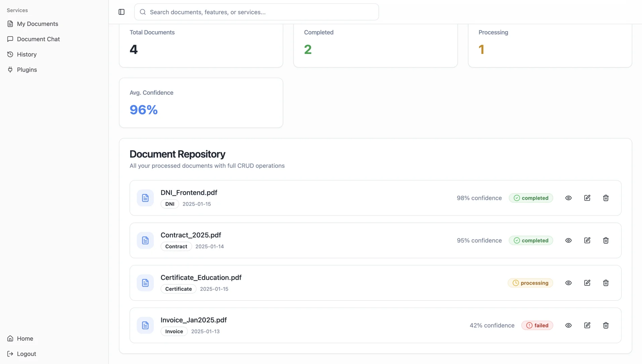Edit Certificate_Education.pdf entry
Screen dimensions: 642x364
587,283
